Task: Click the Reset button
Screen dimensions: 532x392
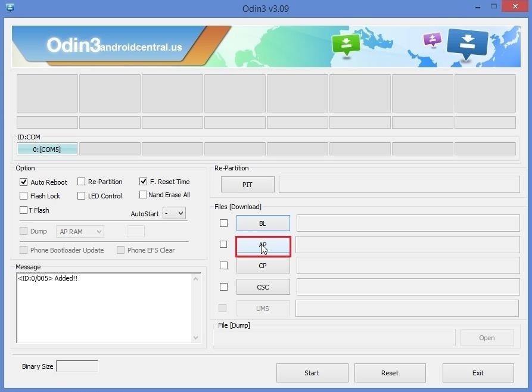Action: tap(390, 373)
